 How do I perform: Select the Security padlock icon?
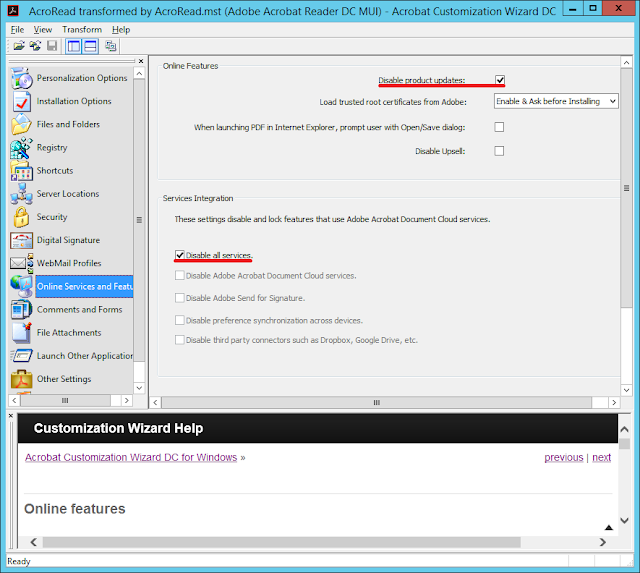22,217
